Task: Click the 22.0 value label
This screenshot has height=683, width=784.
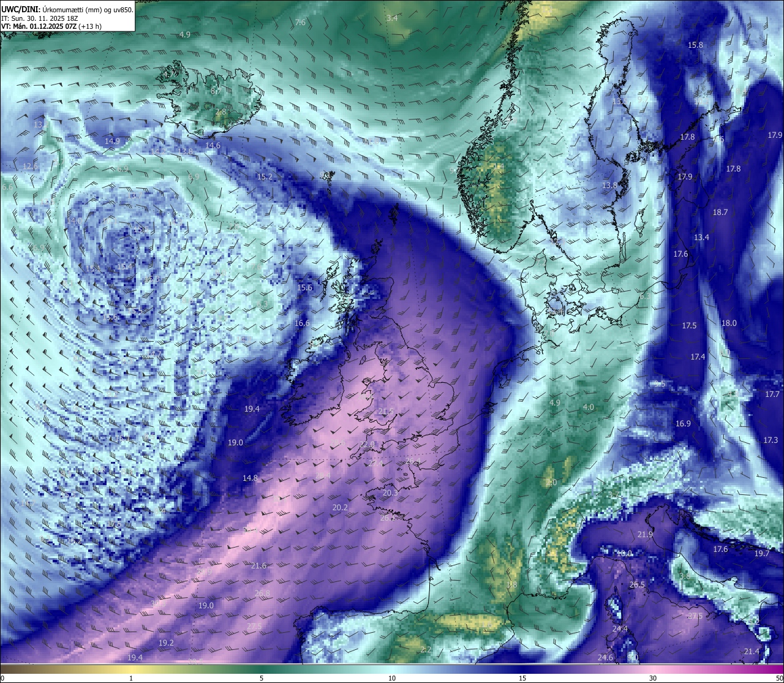Action: pos(367,444)
